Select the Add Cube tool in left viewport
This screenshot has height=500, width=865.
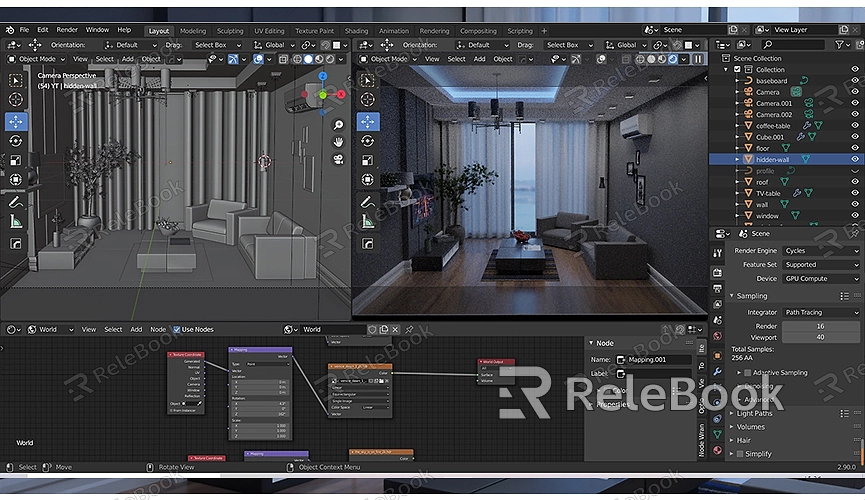(x=15, y=244)
